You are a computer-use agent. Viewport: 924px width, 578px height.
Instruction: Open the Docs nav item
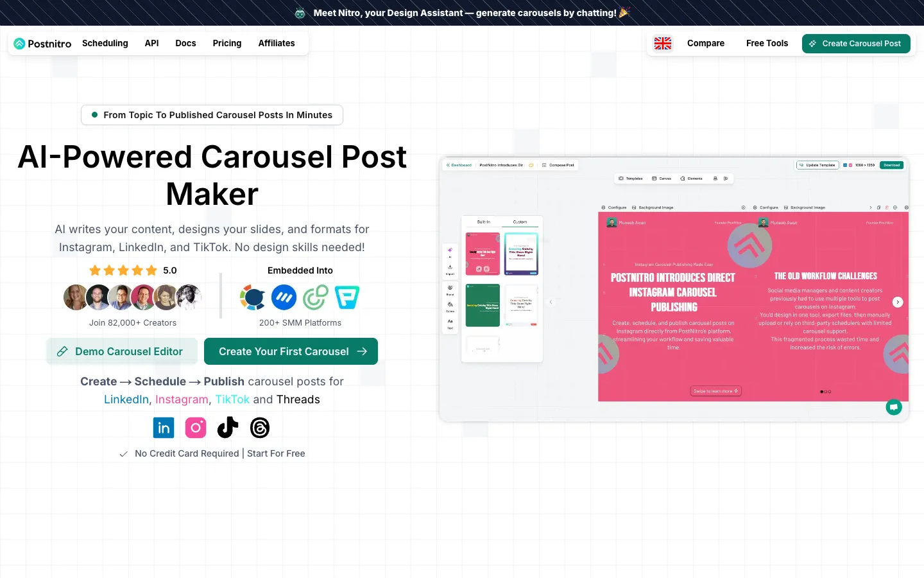185,43
